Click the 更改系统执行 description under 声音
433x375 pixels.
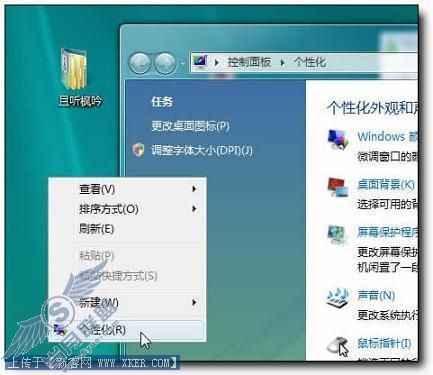[x=387, y=315]
